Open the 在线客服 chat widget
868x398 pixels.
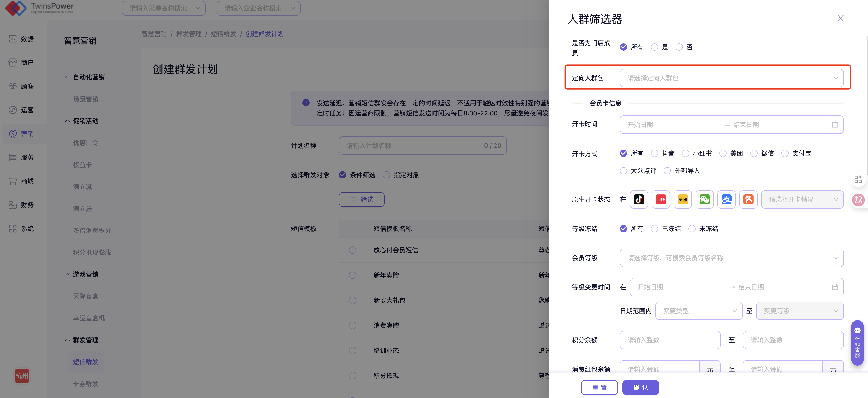click(x=857, y=342)
